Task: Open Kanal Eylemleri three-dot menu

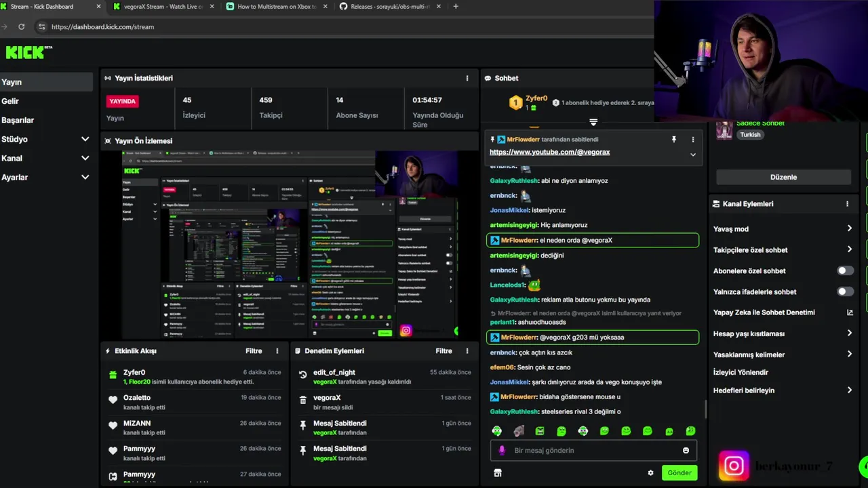Action: [x=847, y=204]
